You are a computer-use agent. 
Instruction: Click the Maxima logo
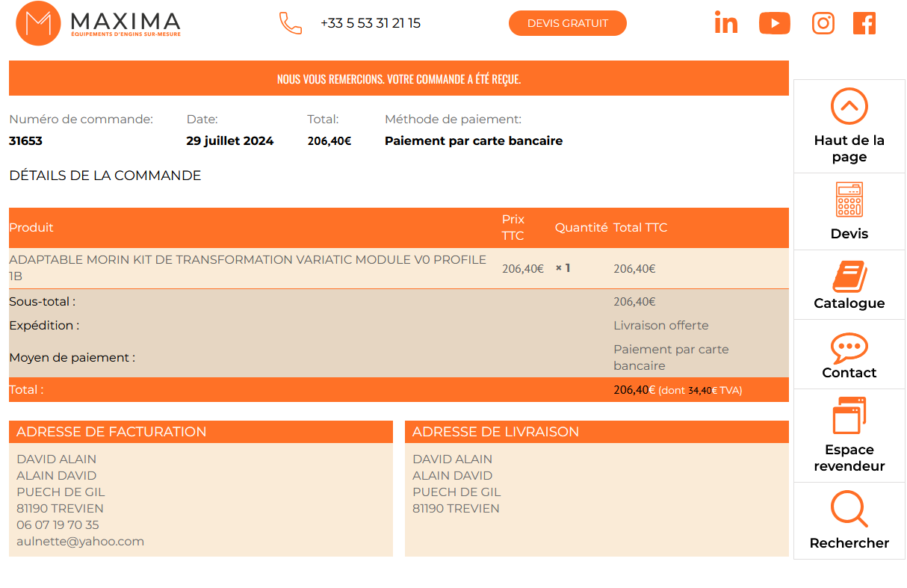click(99, 23)
